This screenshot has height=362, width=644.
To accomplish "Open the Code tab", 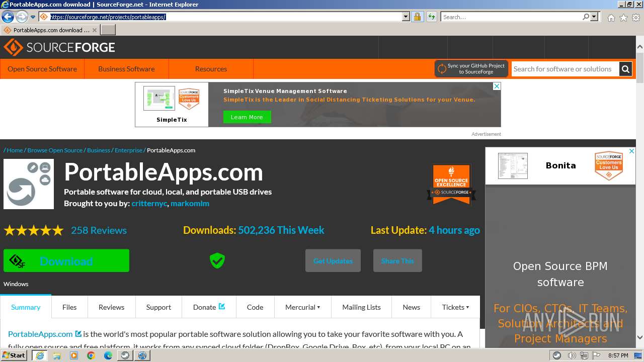I will pyautogui.click(x=255, y=307).
